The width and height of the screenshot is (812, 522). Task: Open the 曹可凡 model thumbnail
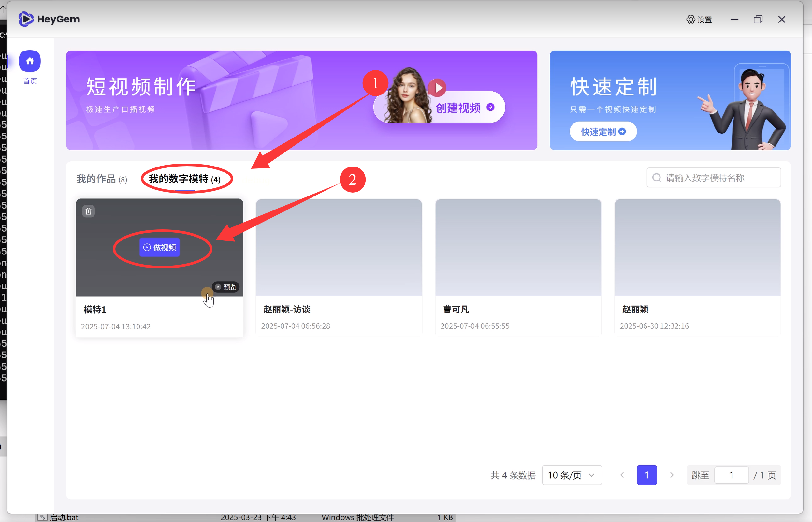pos(518,247)
